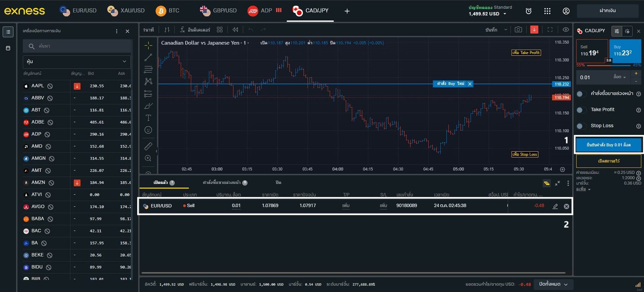Edit the EUR/USD position with pencil icon

(555, 206)
